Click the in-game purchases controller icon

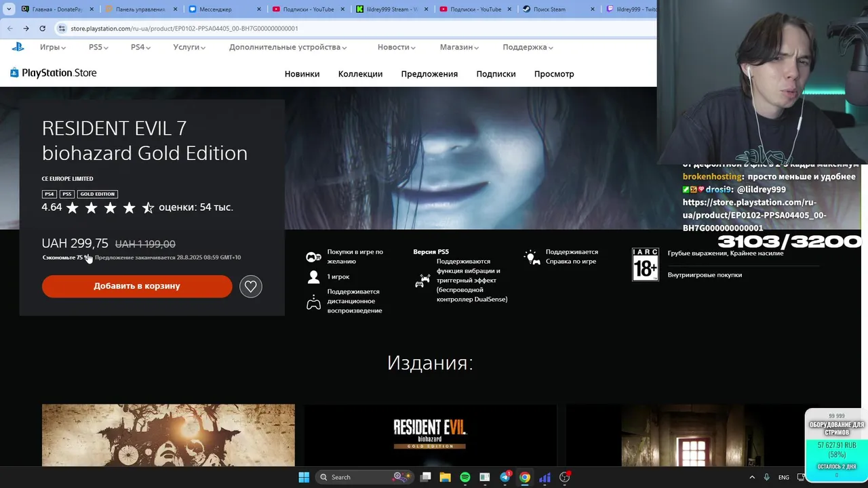click(x=313, y=257)
